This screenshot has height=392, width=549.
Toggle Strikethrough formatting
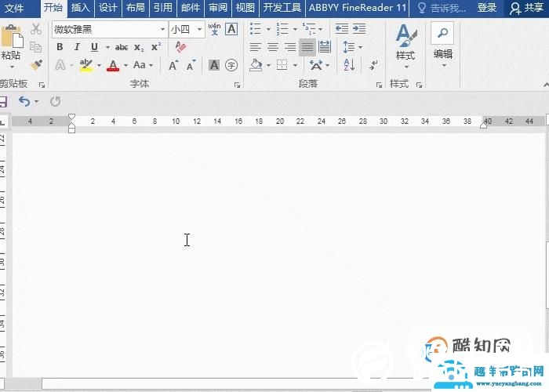[122, 47]
